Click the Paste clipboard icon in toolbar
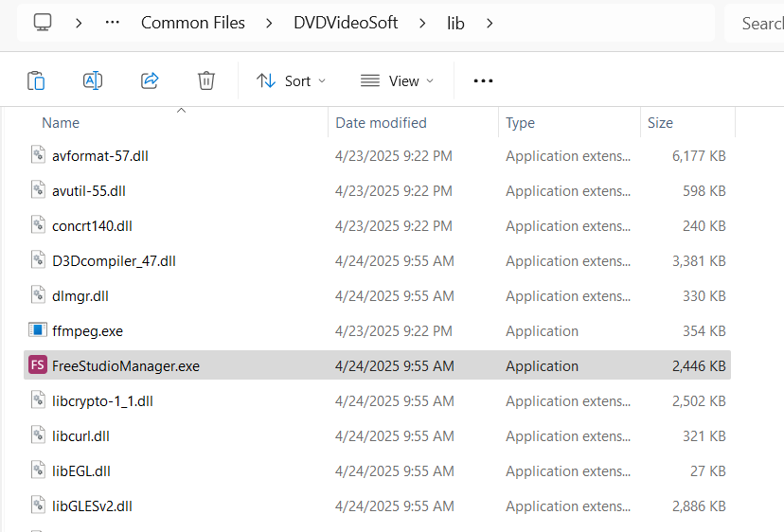The image size is (784, 532). click(36, 80)
